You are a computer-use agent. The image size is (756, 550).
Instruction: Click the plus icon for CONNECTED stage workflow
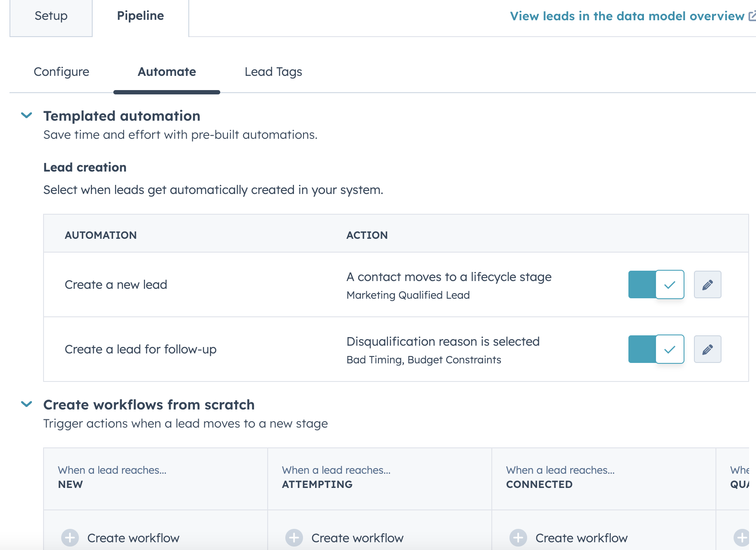pyautogui.click(x=519, y=537)
